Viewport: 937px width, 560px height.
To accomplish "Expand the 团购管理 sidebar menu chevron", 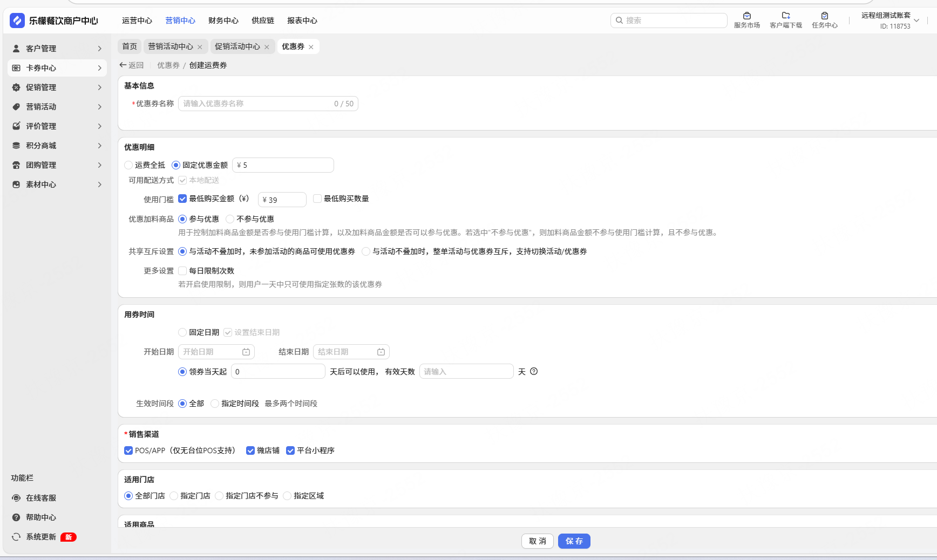I will tap(100, 165).
